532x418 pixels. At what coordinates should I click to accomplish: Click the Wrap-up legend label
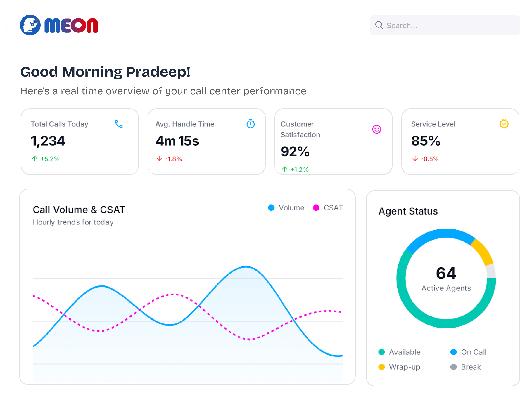pos(405,367)
